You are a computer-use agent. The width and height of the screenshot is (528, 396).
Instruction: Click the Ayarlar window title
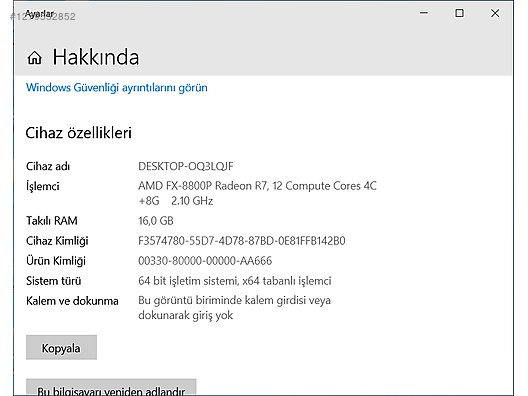[39, 14]
